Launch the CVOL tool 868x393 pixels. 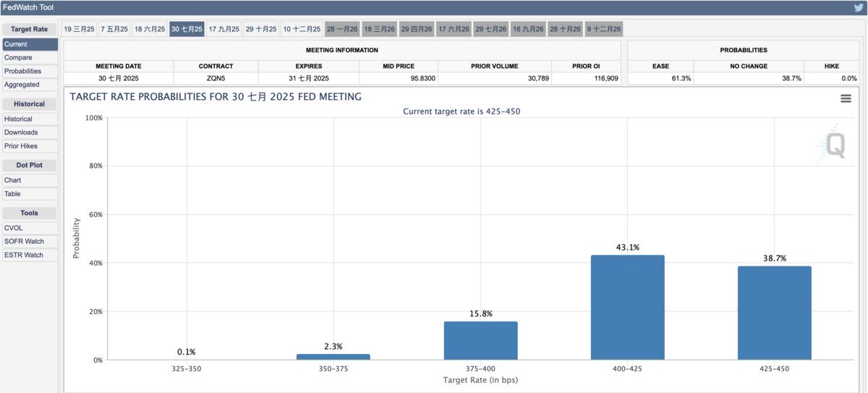point(13,228)
